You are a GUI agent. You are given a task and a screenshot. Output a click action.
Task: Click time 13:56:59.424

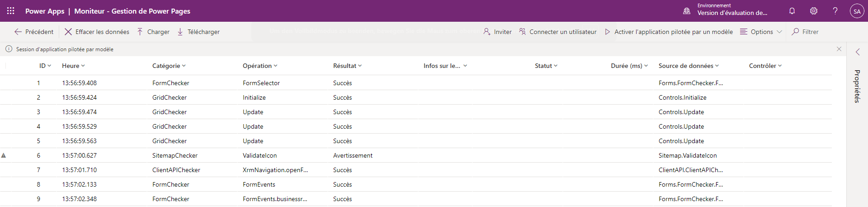pyautogui.click(x=80, y=97)
